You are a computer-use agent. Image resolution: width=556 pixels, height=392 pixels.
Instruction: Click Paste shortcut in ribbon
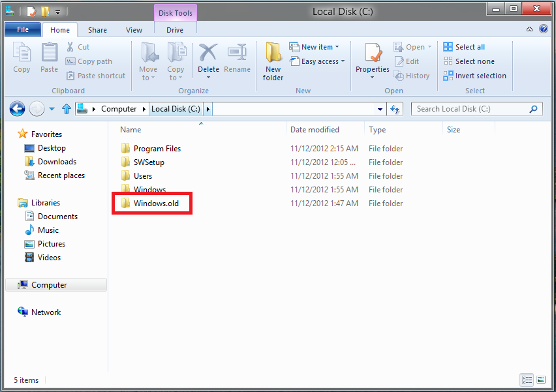(x=96, y=76)
